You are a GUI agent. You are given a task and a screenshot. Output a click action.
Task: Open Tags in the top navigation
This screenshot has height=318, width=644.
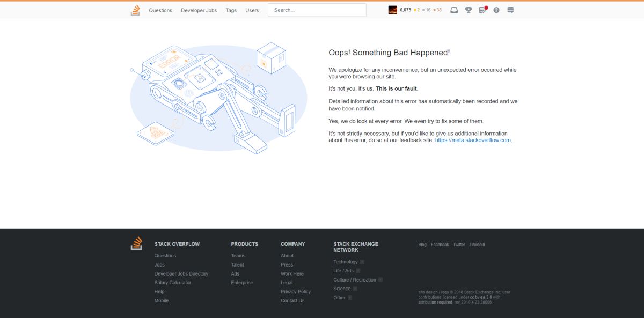pos(231,10)
